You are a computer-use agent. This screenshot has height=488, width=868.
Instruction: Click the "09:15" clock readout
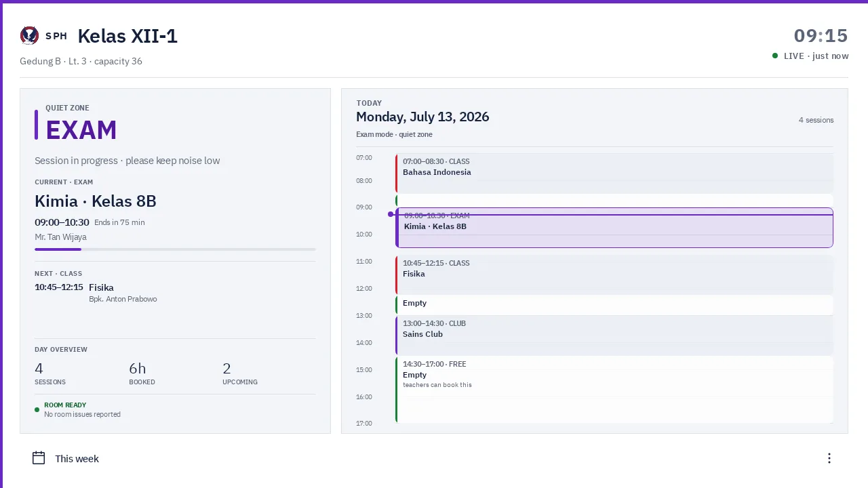click(x=821, y=36)
